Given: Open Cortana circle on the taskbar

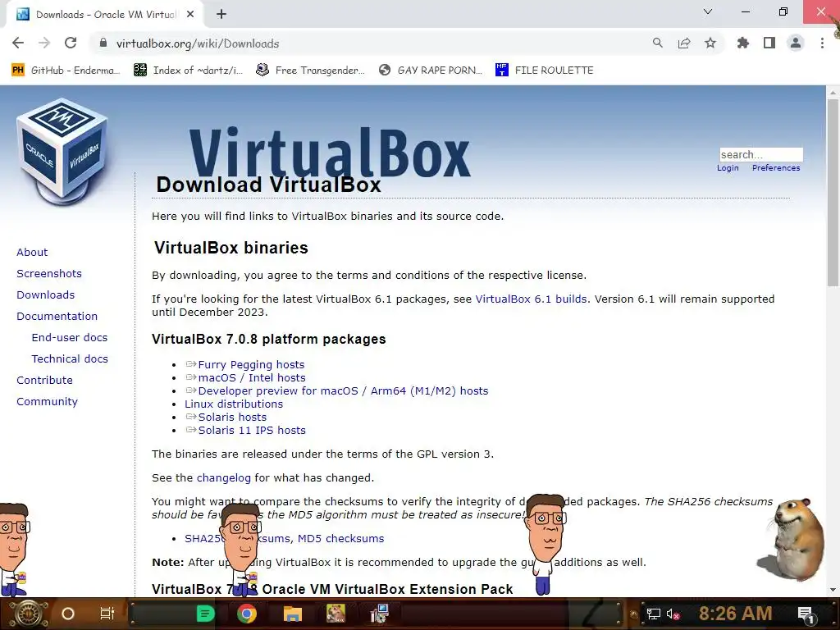Looking at the screenshot, I should pos(68,614).
